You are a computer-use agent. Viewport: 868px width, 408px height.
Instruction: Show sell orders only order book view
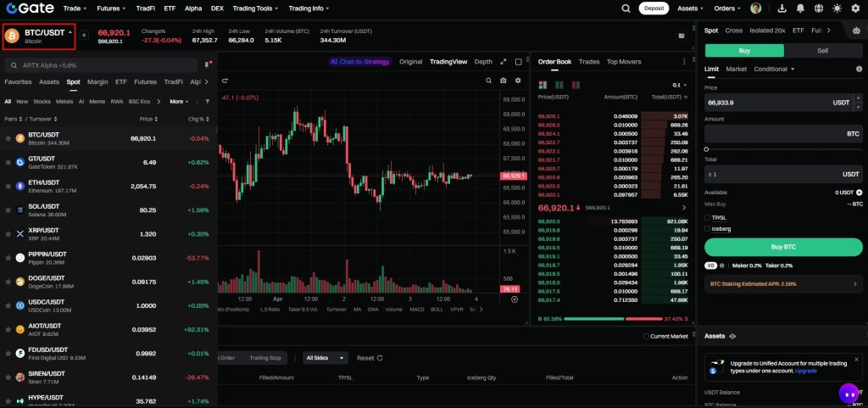coord(576,86)
